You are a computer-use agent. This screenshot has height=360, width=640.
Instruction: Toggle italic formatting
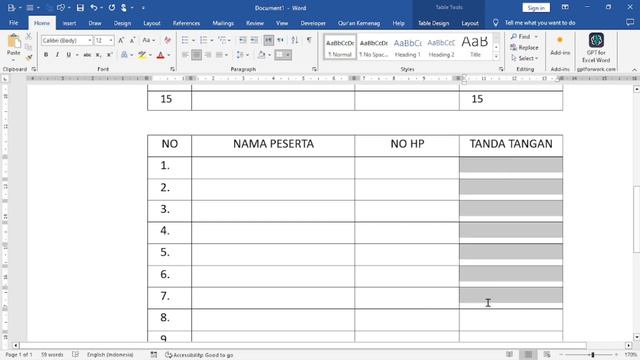coord(57,55)
